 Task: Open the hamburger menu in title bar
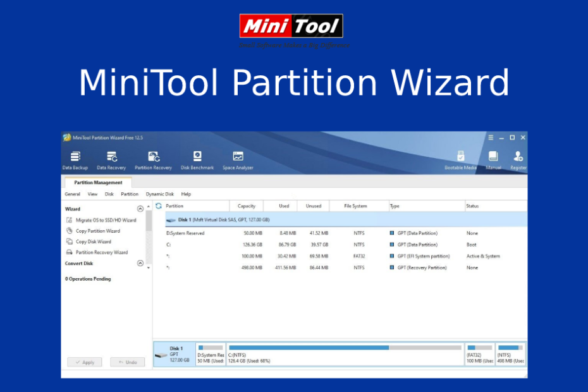point(491,138)
